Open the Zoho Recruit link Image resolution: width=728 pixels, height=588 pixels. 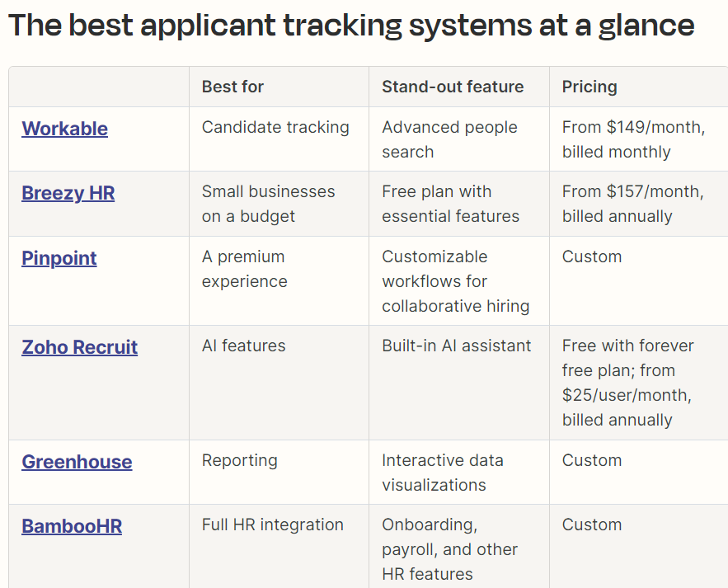point(79,347)
